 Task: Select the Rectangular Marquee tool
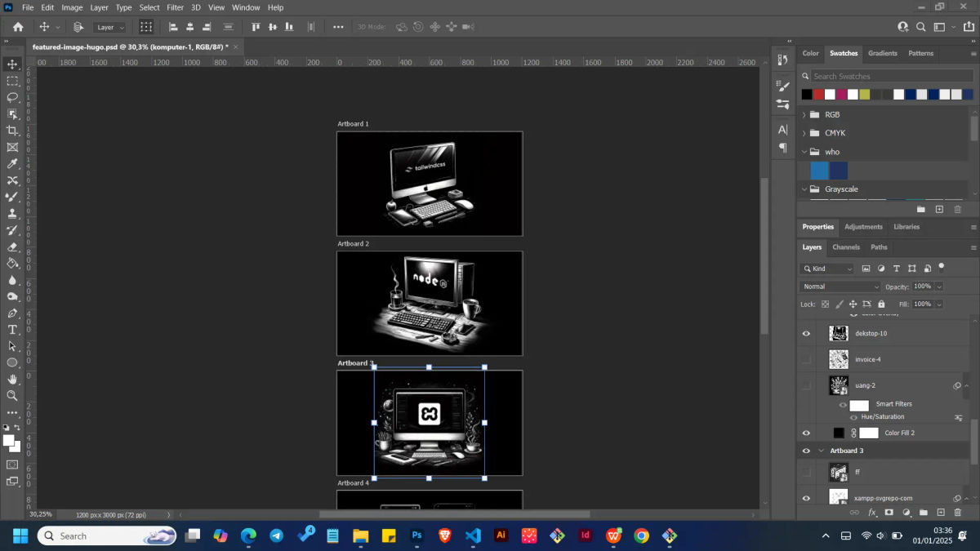pyautogui.click(x=12, y=81)
